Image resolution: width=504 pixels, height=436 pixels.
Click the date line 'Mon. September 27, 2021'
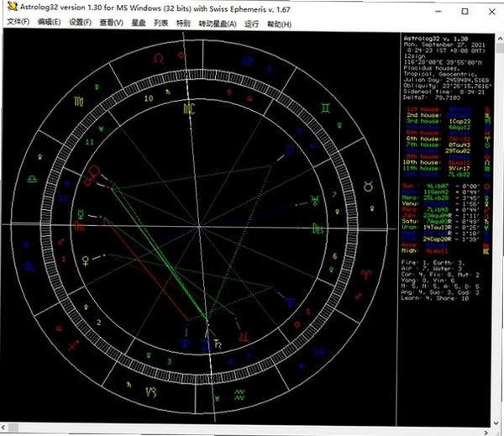pyautogui.click(x=444, y=45)
